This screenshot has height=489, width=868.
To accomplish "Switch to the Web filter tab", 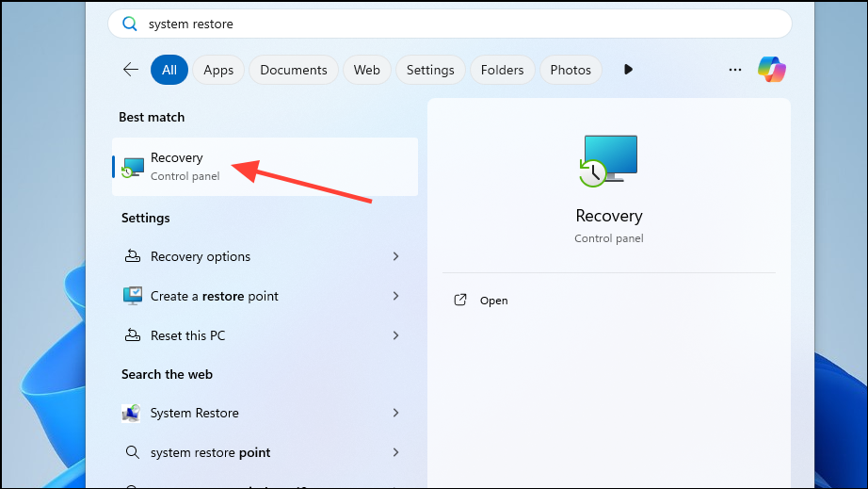I will (367, 70).
